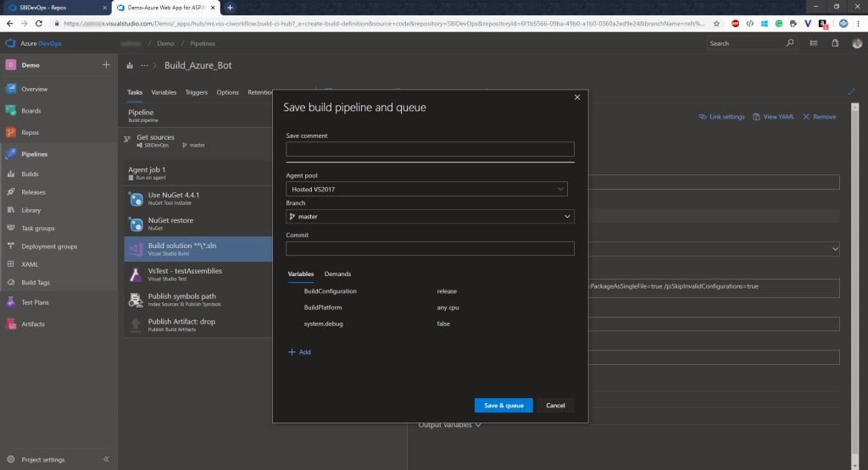The width and height of the screenshot is (868, 470).
Task: Open the work items list icon in header
Action: pos(814,43)
